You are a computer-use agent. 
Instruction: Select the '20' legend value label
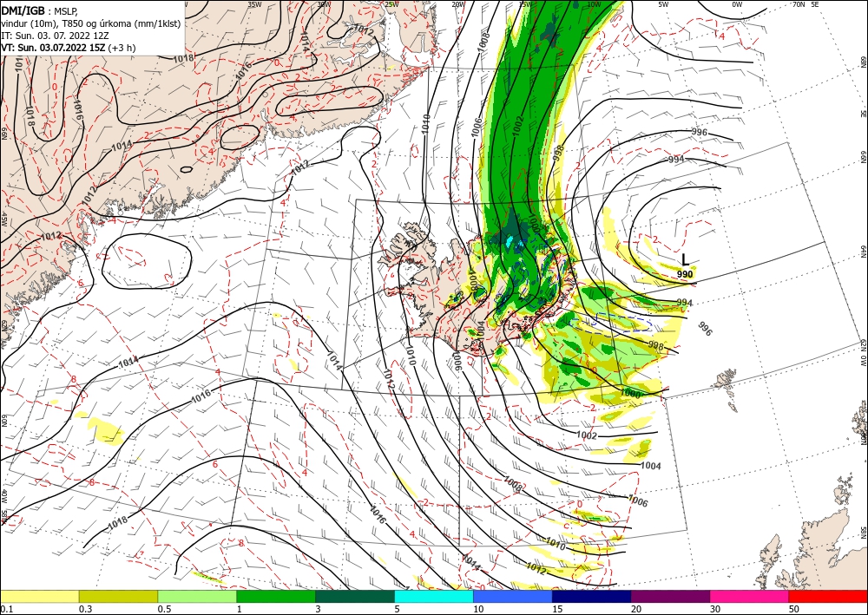pyautogui.click(x=636, y=609)
